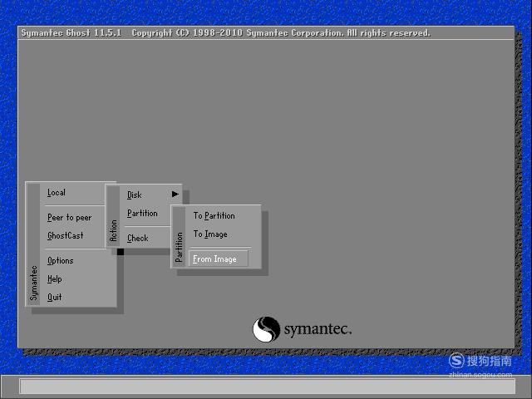Screen dimensions: 532x399
Task: Open the Local menu item
Action: (x=57, y=193)
